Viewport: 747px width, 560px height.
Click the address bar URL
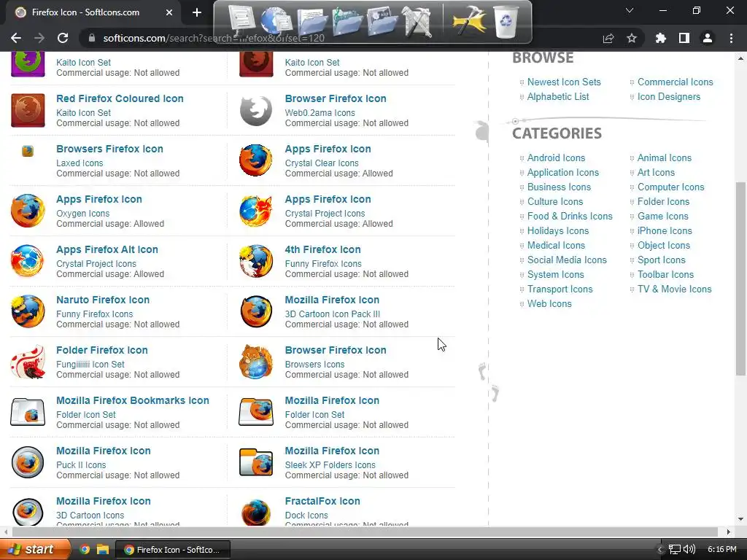click(214, 38)
